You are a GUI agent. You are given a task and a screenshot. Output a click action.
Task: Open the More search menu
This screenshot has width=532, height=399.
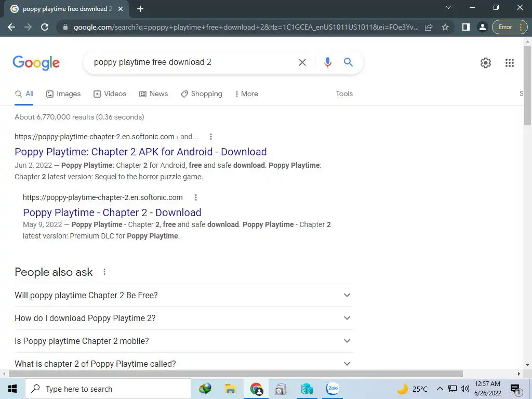[246, 94]
